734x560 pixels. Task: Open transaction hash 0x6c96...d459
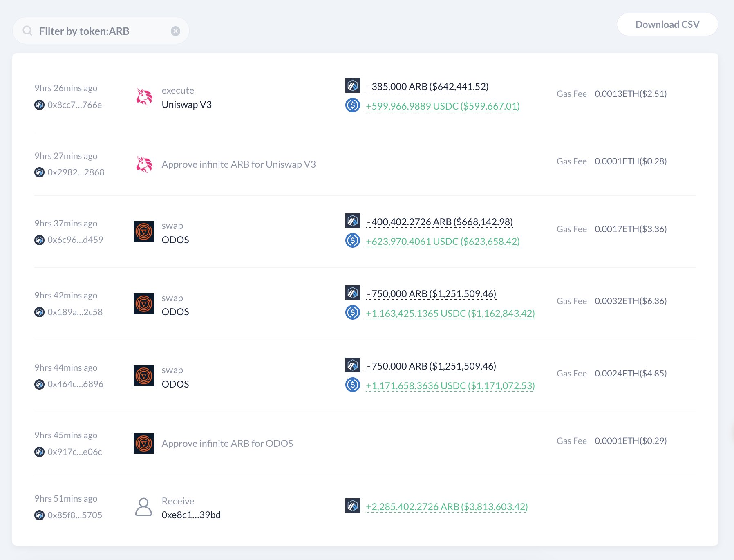click(x=76, y=240)
